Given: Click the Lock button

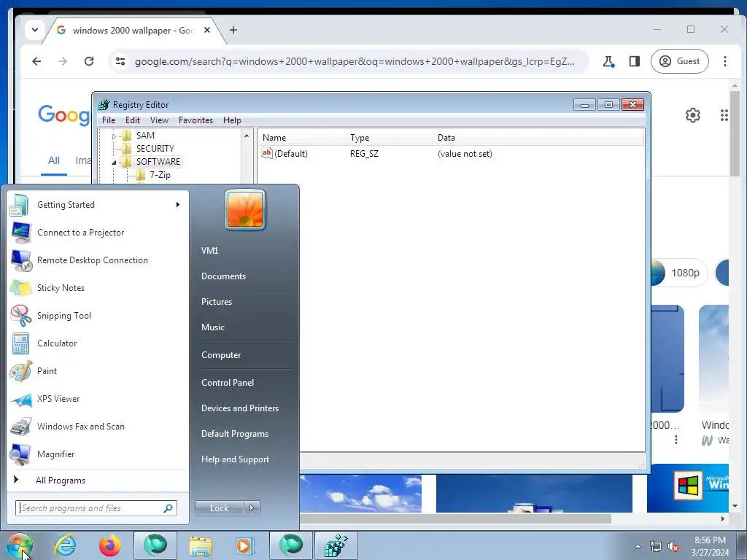Looking at the screenshot, I should (x=219, y=508).
